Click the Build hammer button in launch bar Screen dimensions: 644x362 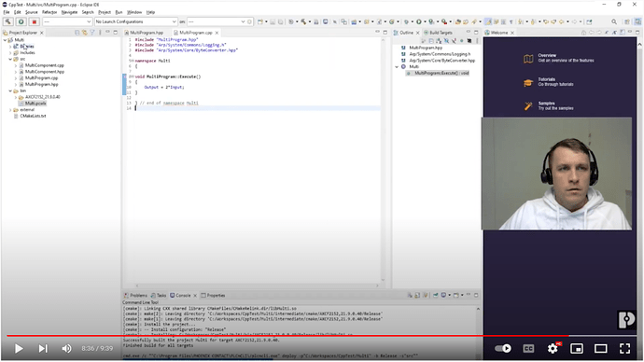coord(7,21)
